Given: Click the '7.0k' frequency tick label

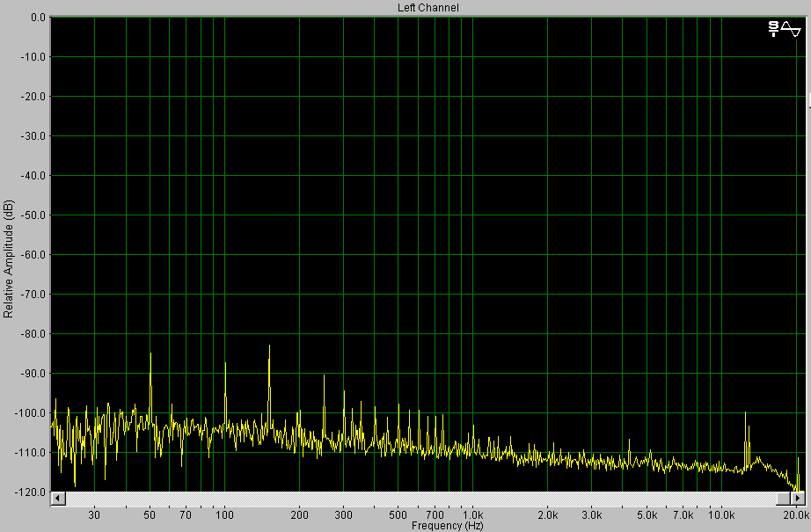Looking at the screenshot, I should [683, 515].
